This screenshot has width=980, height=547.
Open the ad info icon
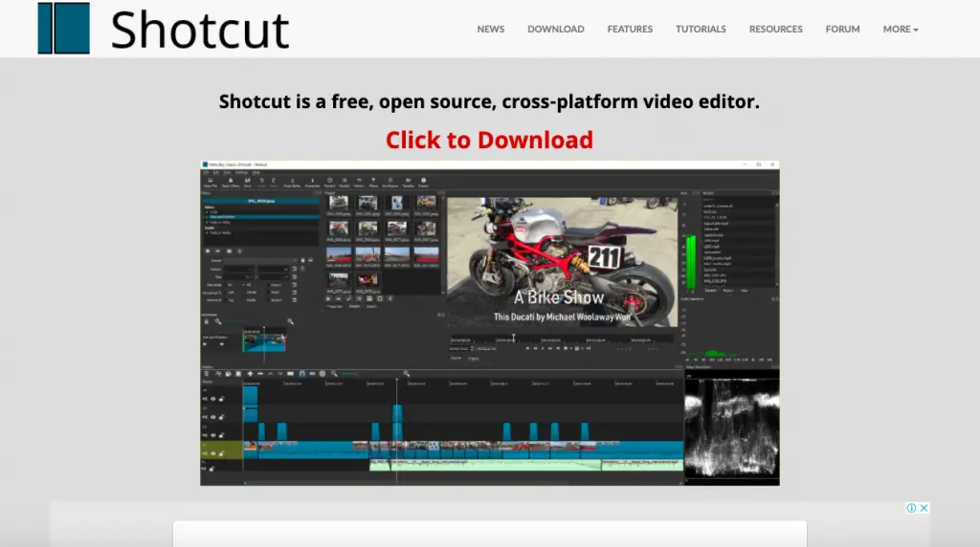coord(912,509)
